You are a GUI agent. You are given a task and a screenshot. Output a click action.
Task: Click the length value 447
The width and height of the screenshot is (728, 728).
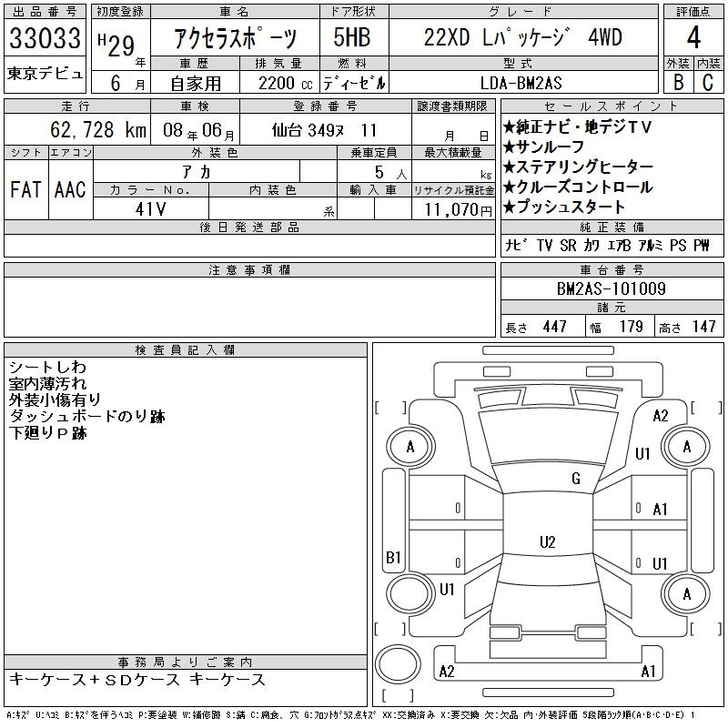pos(554,327)
